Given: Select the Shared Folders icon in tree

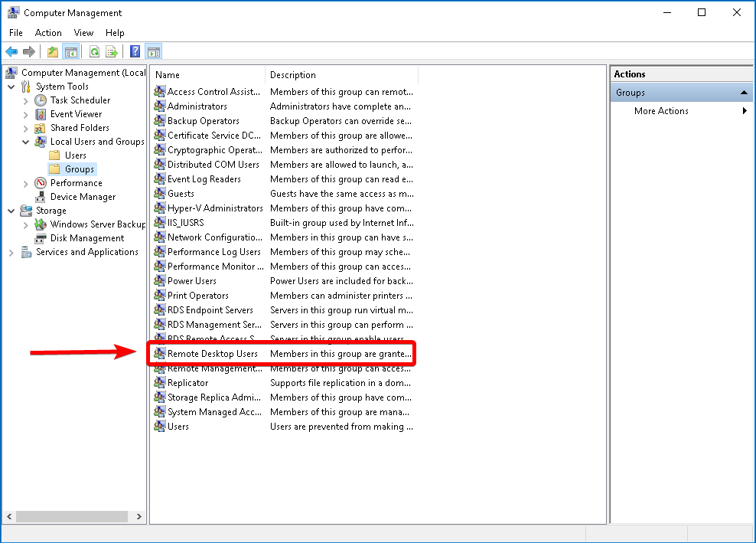Looking at the screenshot, I should tap(41, 128).
